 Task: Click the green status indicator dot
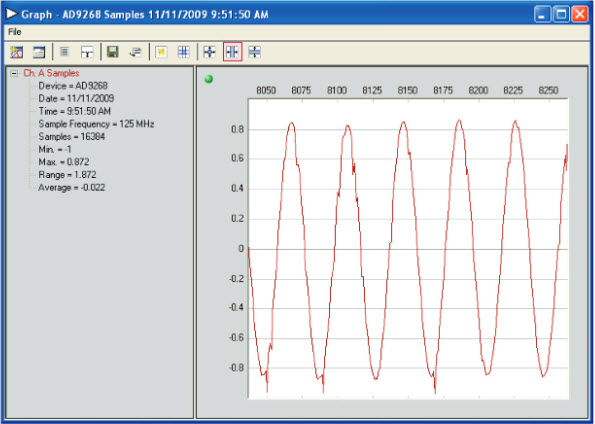(x=209, y=79)
